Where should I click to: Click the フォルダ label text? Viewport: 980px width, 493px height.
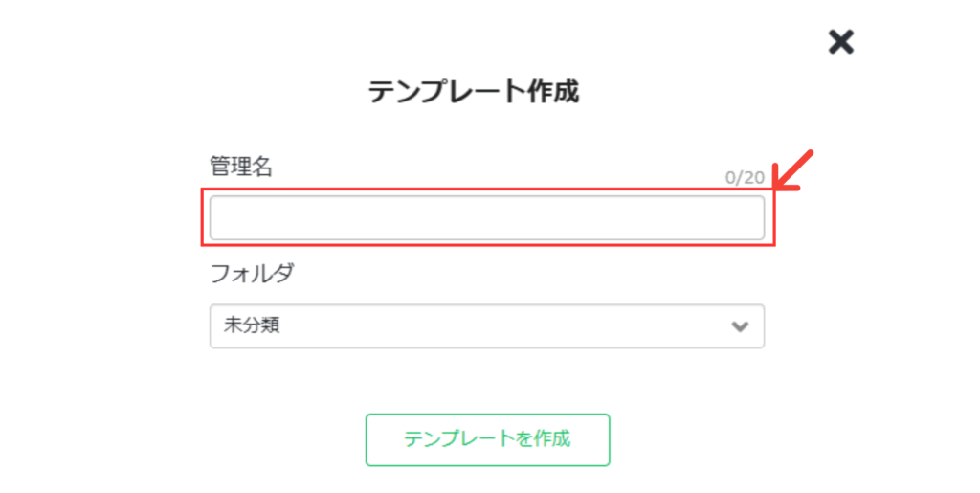(x=252, y=273)
